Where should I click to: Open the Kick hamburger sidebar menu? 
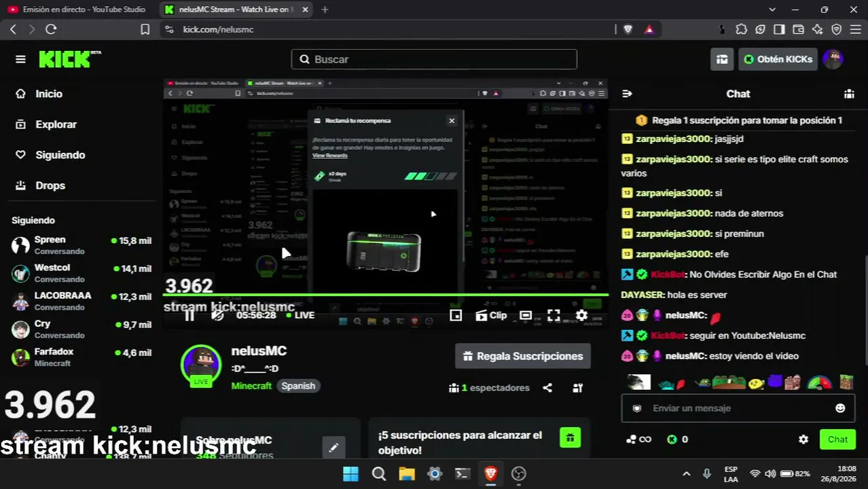(20, 59)
